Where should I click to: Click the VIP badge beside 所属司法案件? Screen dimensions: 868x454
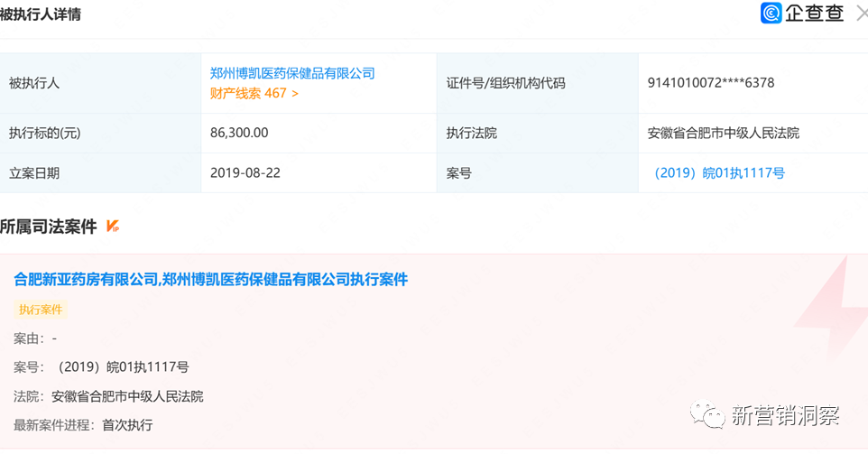113,226
